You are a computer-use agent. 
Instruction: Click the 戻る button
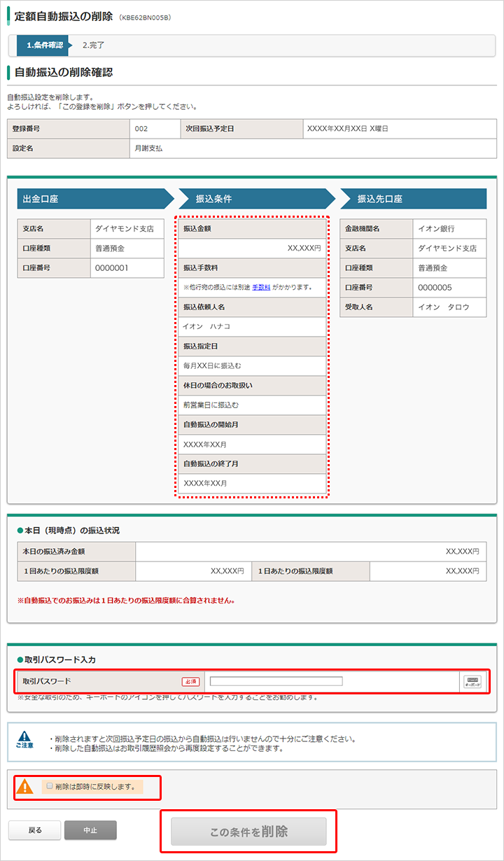point(35,830)
